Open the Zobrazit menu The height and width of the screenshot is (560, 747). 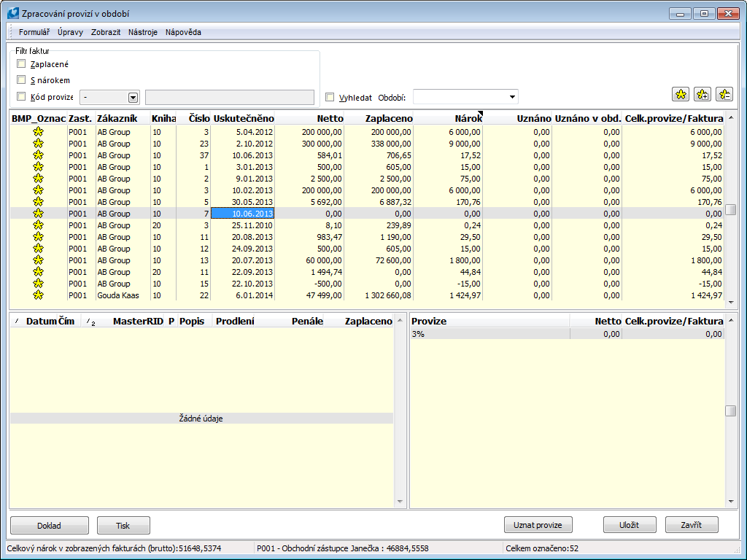(106, 32)
